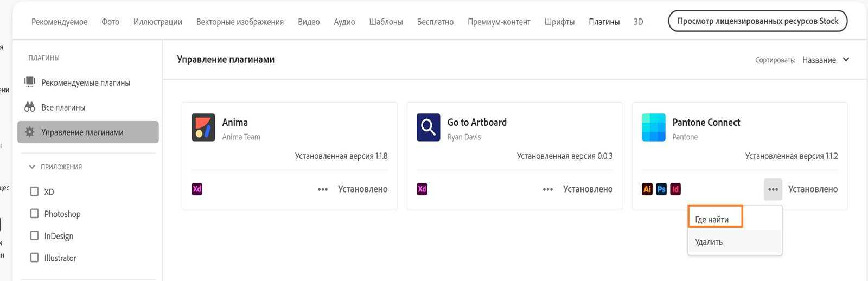Open the Pantone Connect plugin icon

tap(653, 127)
